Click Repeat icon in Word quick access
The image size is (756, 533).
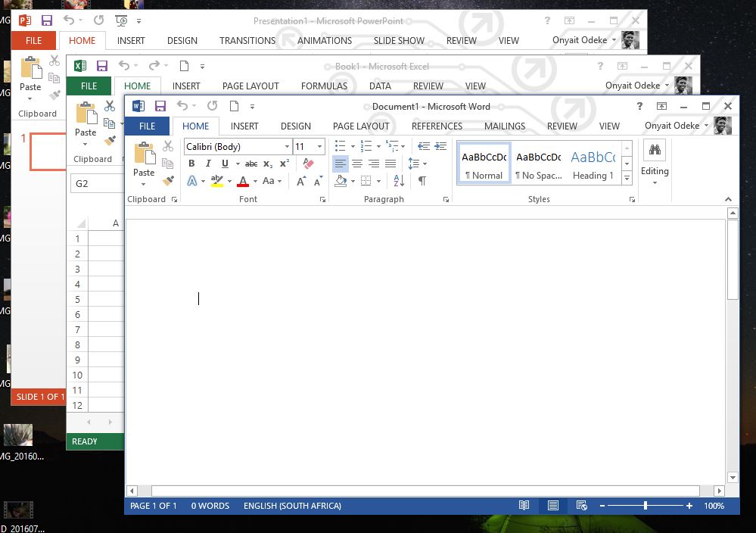212,106
